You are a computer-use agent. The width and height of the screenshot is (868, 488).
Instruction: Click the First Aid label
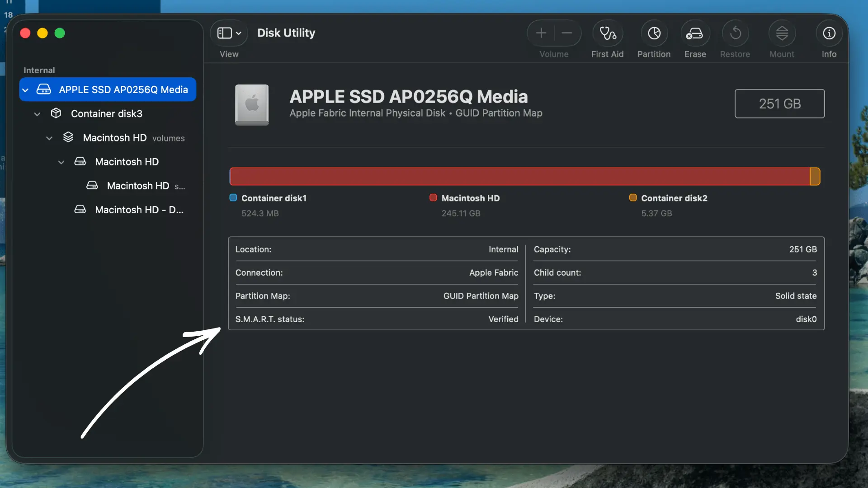point(608,54)
